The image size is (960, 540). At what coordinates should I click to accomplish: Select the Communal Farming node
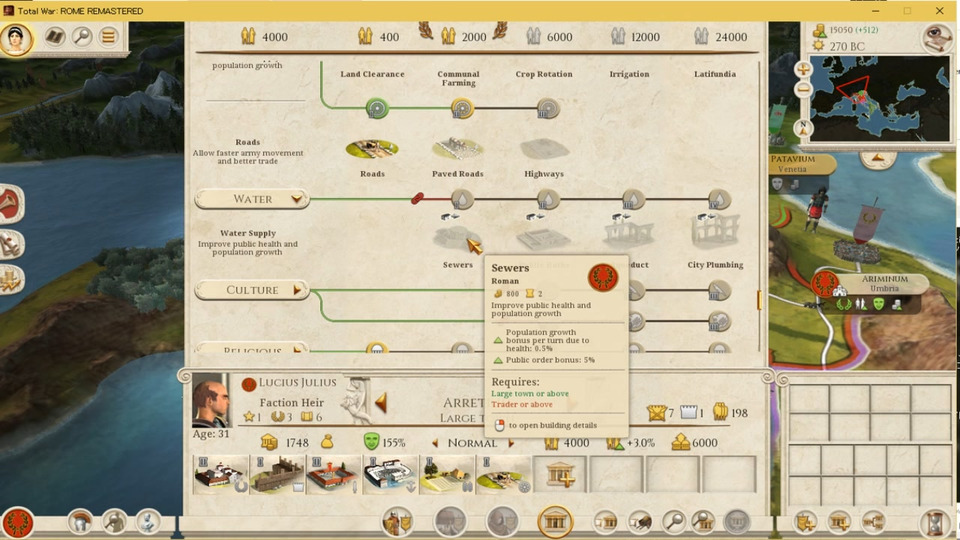(462, 108)
